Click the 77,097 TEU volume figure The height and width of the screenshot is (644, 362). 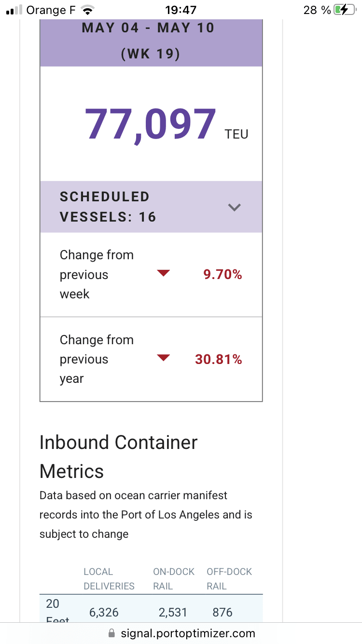pyautogui.click(x=151, y=125)
